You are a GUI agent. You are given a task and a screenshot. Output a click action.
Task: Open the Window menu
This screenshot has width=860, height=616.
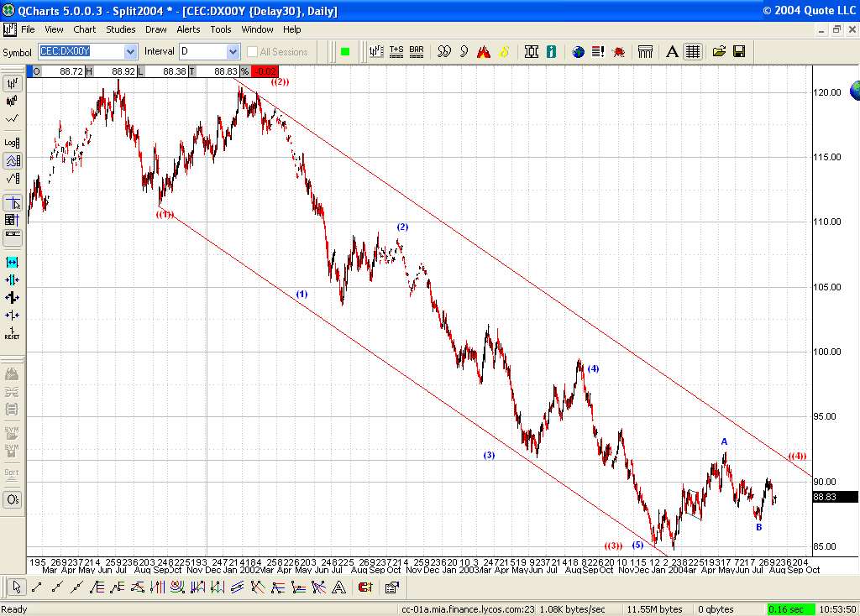(x=257, y=29)
